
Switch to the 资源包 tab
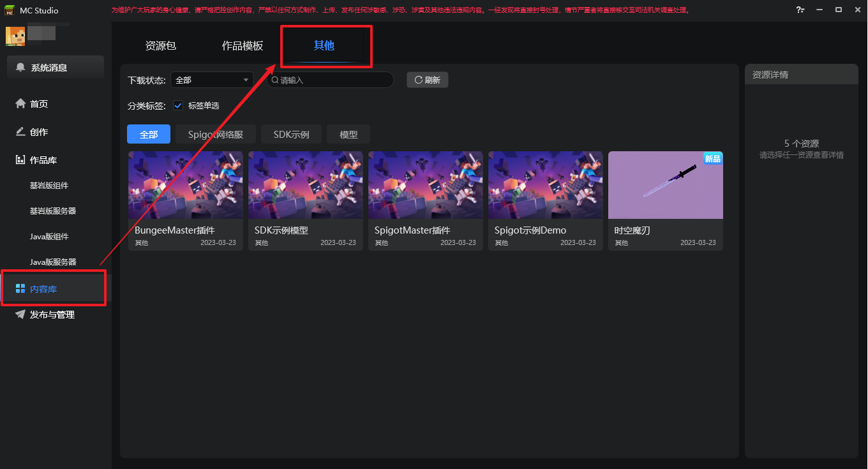[161, 46]
